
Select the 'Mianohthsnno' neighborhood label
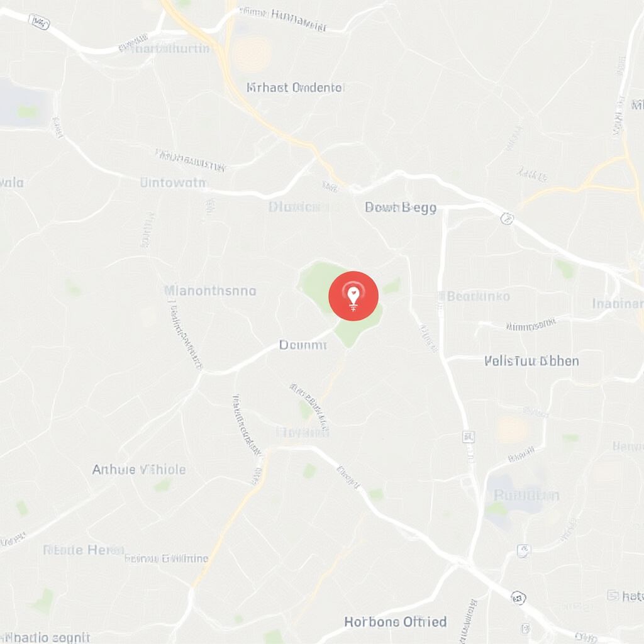[x=210, y=291]
